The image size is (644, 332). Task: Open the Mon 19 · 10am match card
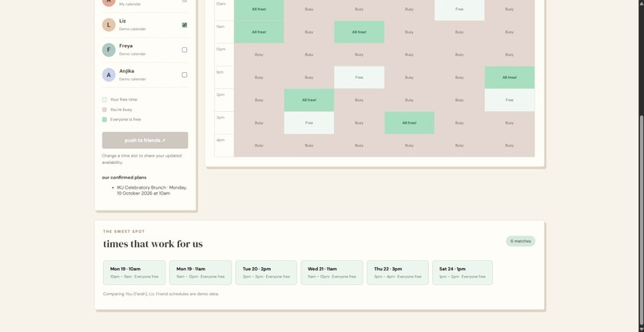(134, 272)
